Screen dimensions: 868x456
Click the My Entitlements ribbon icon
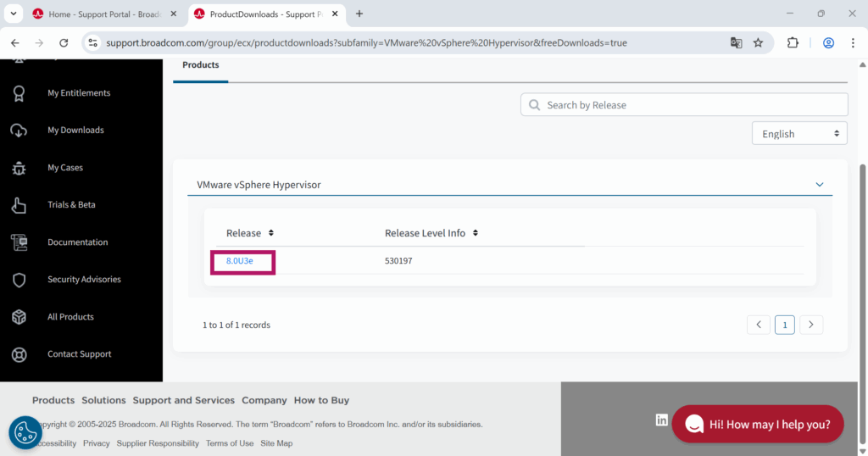[19, 93]
